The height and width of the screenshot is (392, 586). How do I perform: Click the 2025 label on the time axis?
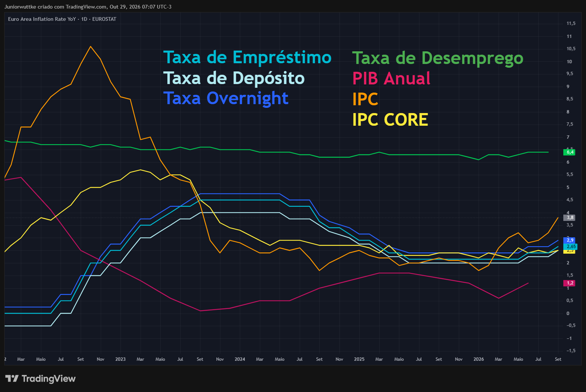359,359
